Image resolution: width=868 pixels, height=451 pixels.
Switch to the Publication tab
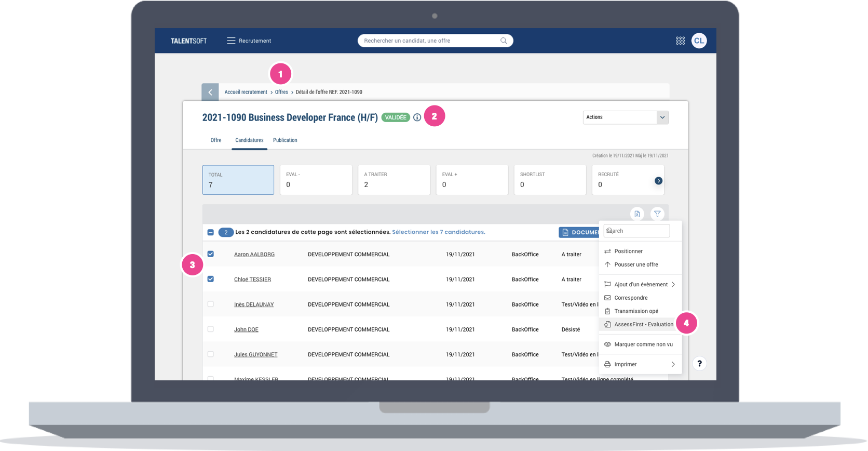285,140
